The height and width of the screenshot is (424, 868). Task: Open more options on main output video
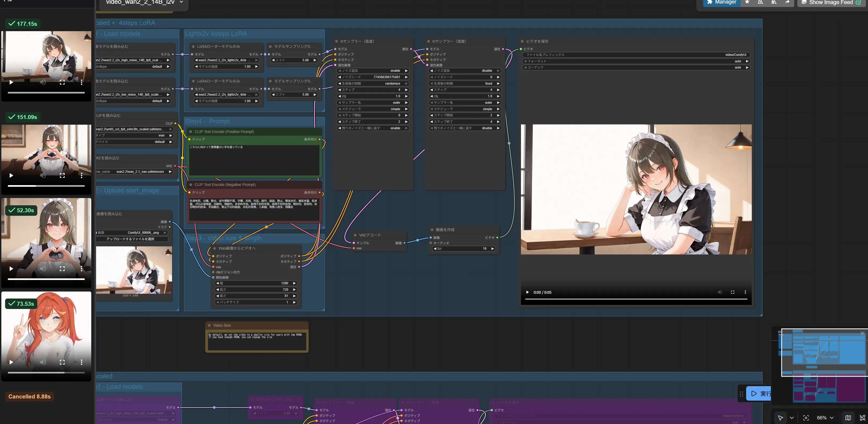pos(745,292)
